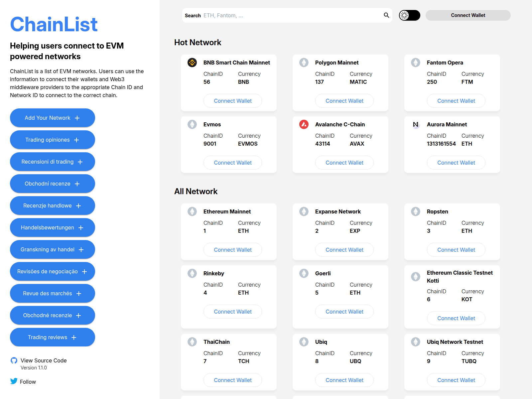The image size is (532, 399).
Task: Click the search magnifier icon
Action: tap(386, 15)
